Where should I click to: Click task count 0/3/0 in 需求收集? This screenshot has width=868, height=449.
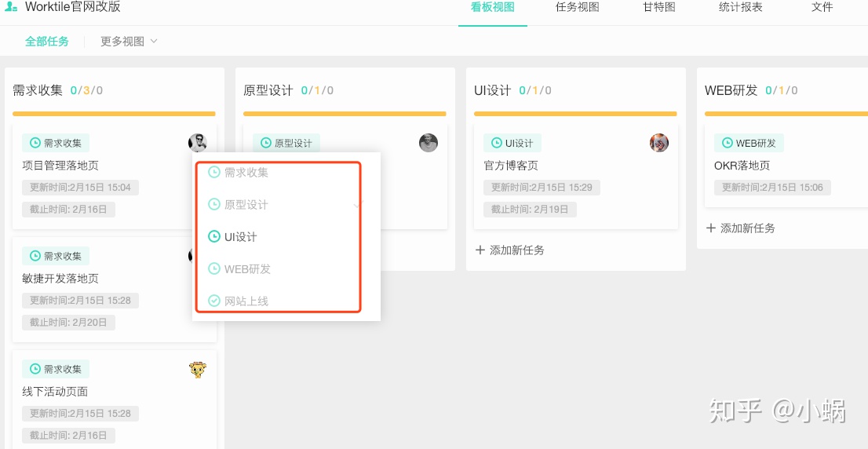pos(86,90)
